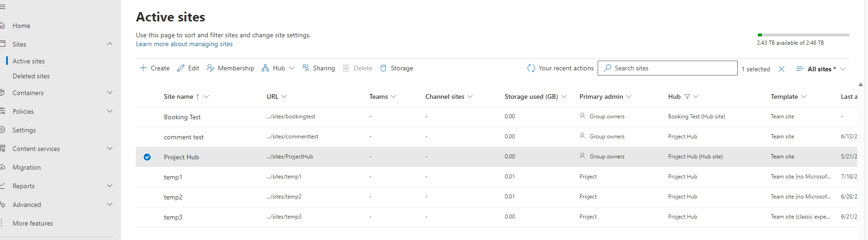Go to Active sites in sidebar
The height and width of the screenshot is (240, 868).
(28, 61)
